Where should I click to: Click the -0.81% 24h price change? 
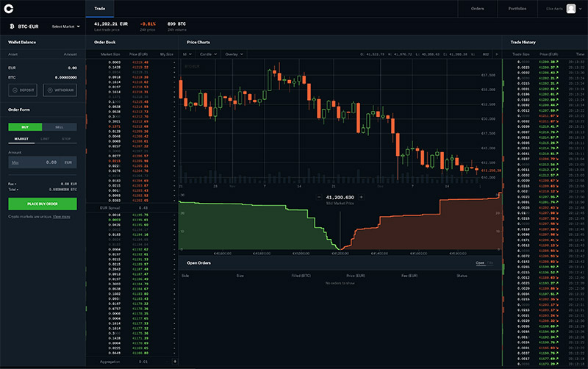point(148,24)
